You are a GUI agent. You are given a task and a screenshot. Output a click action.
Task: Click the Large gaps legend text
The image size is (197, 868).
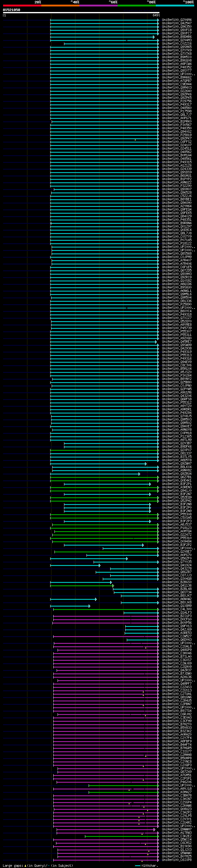click(13, 866)
